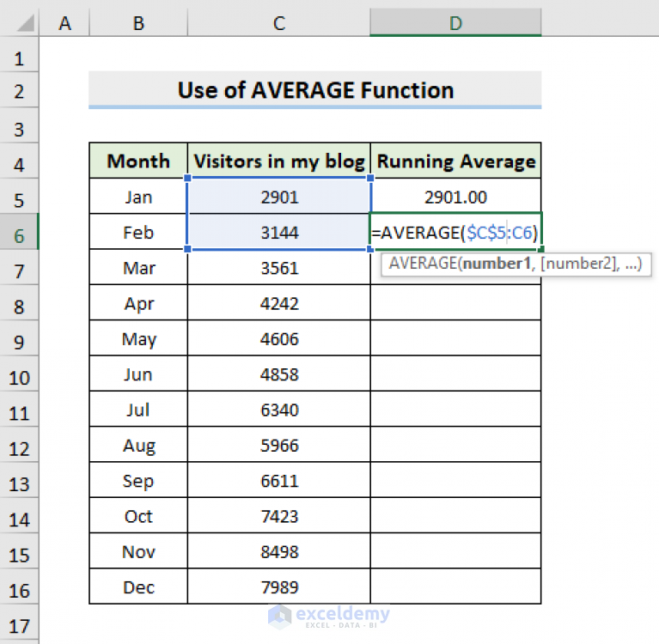Click 'Visitors in my blog' header cell
The width and height of the screenshot is (659, 644).
(x=278, y=161)
